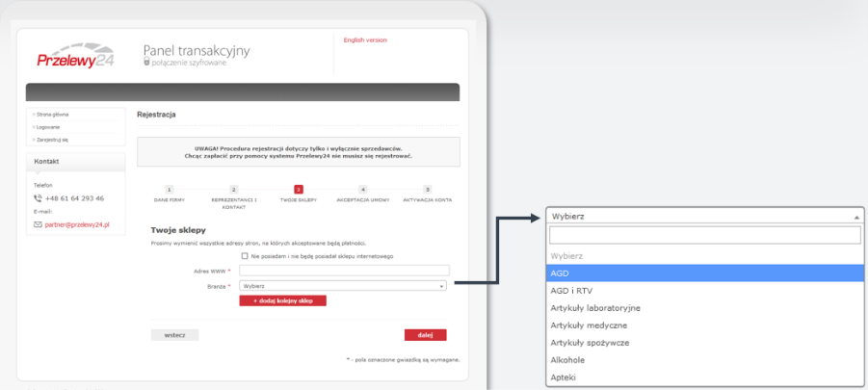Collapse the expanded Wybierz dropdown header arrow
This screenshot has height=390, width=868.
(x=856, y=217)
